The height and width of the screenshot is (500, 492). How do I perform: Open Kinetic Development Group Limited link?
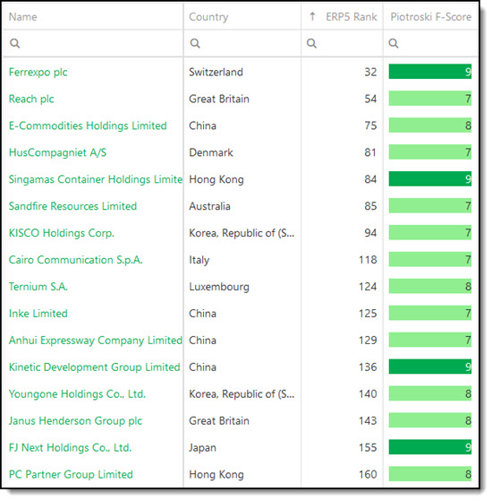coord(95,367)
